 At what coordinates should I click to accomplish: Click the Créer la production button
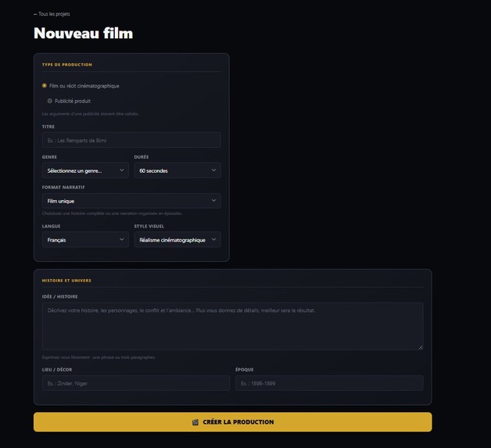click(x=233, y=422)
